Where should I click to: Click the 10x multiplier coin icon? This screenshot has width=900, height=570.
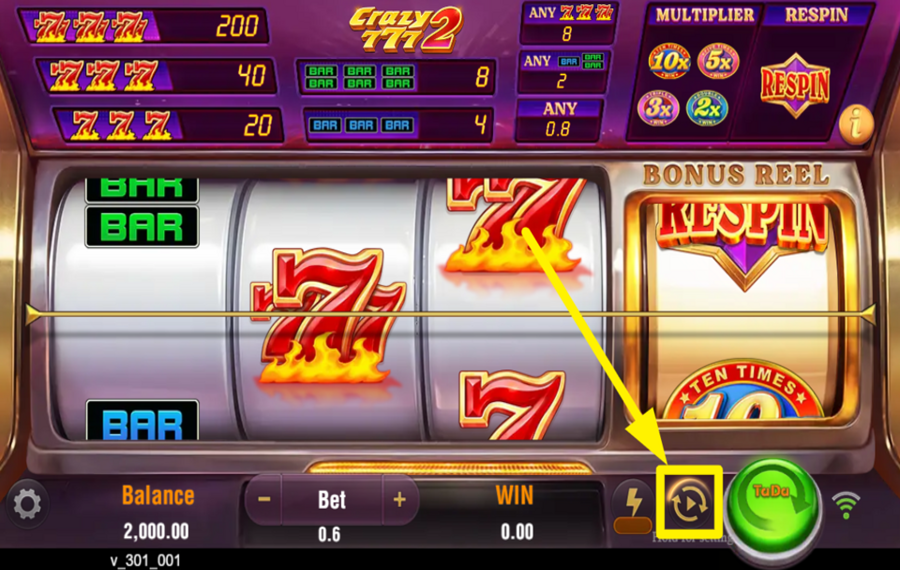669,61
